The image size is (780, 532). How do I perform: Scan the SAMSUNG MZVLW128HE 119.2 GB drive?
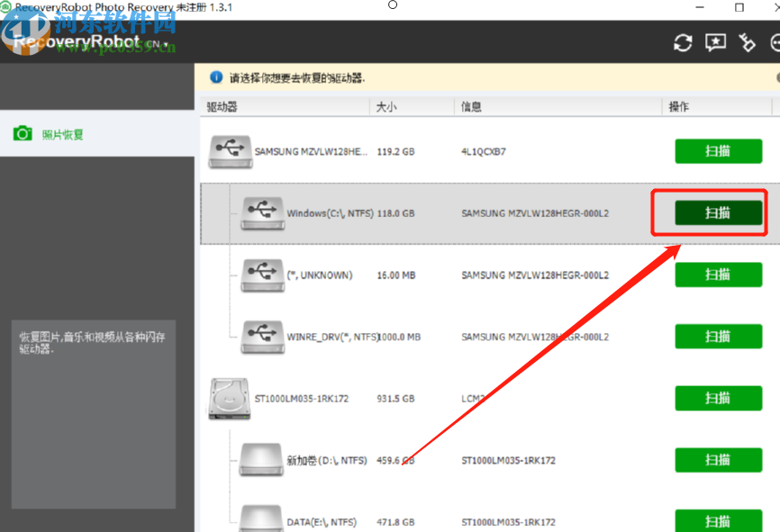coord(719,151)
